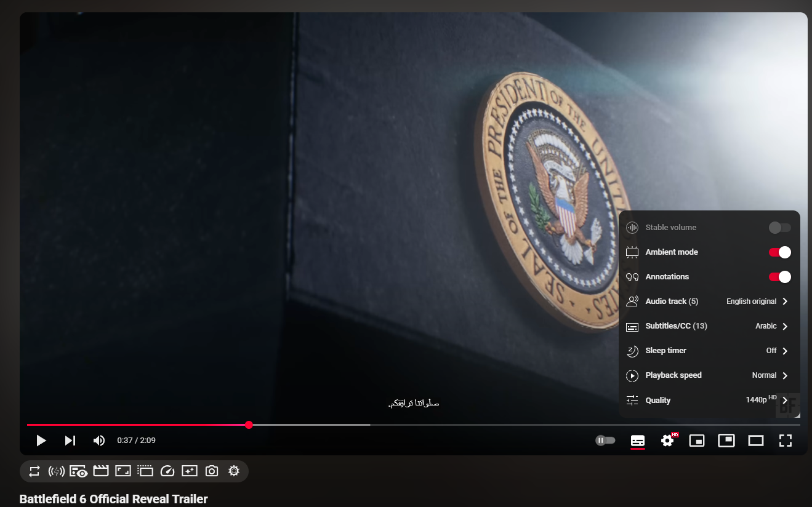812x507 pixels.
Task: Click the red scrubber handle on progress bar
Action: pos(249,425)
